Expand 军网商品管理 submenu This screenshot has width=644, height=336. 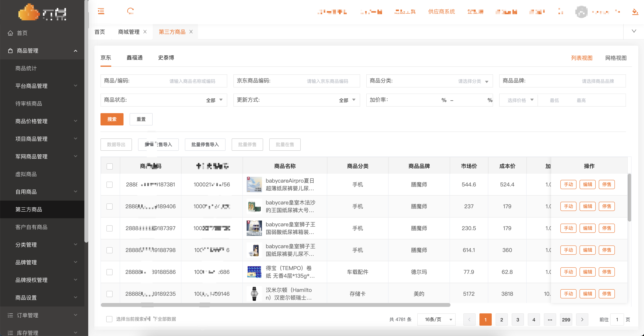76,156
